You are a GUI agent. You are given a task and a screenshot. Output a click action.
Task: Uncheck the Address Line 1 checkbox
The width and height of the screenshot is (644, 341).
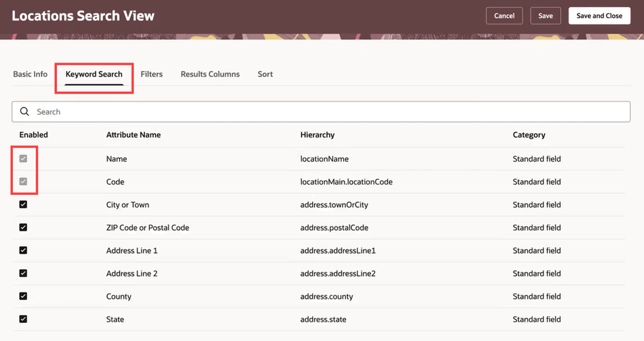coord(23,250)
